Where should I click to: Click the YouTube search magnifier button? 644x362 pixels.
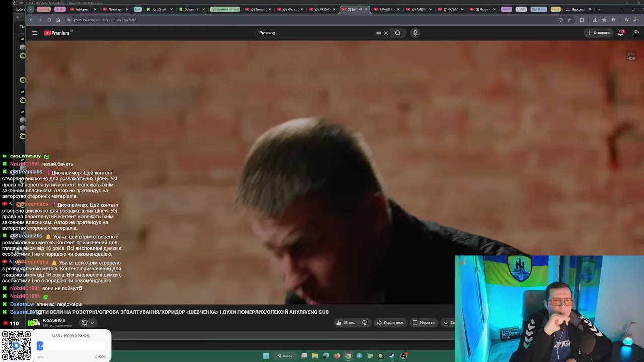click(398, 33)
